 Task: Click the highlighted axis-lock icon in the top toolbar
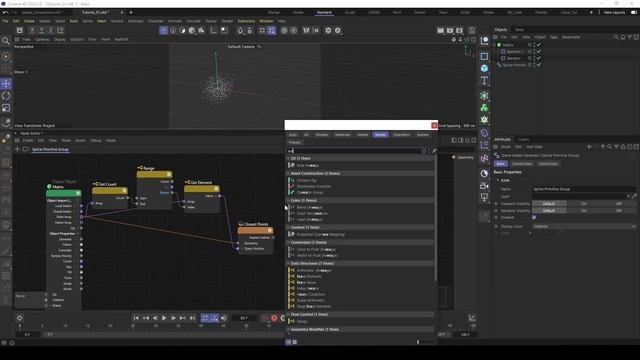(x=164, y=31)
